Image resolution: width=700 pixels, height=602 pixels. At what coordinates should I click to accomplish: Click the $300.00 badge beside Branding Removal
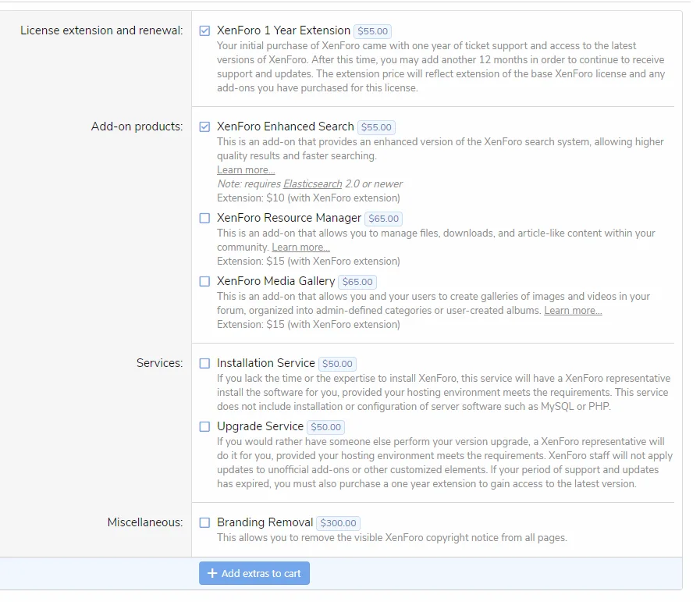338,523
